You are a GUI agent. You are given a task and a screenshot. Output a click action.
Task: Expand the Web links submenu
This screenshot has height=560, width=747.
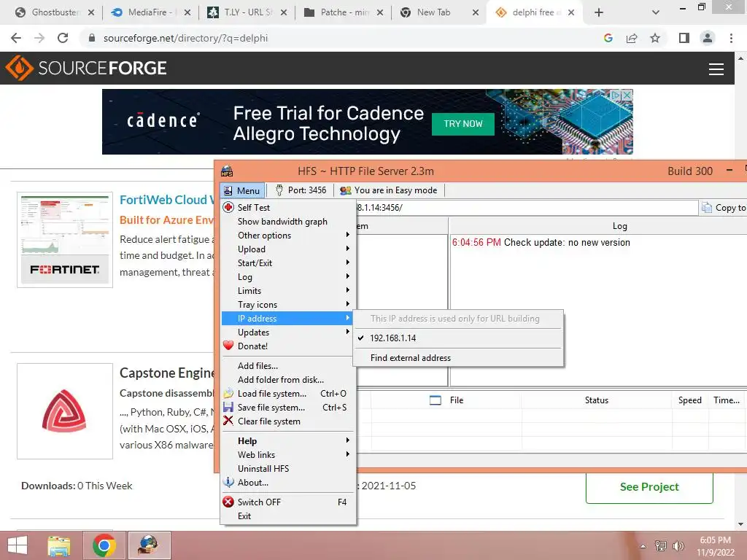289,455
